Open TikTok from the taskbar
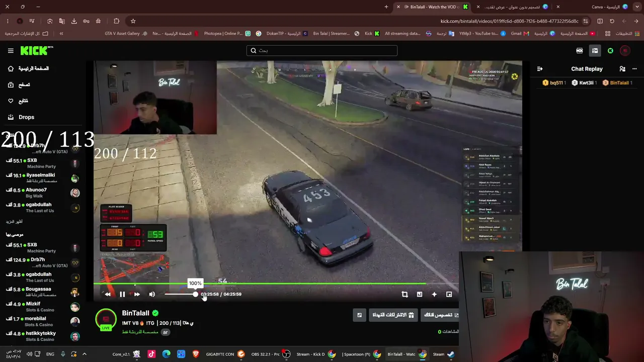644x362 pixels. point(151,354)
